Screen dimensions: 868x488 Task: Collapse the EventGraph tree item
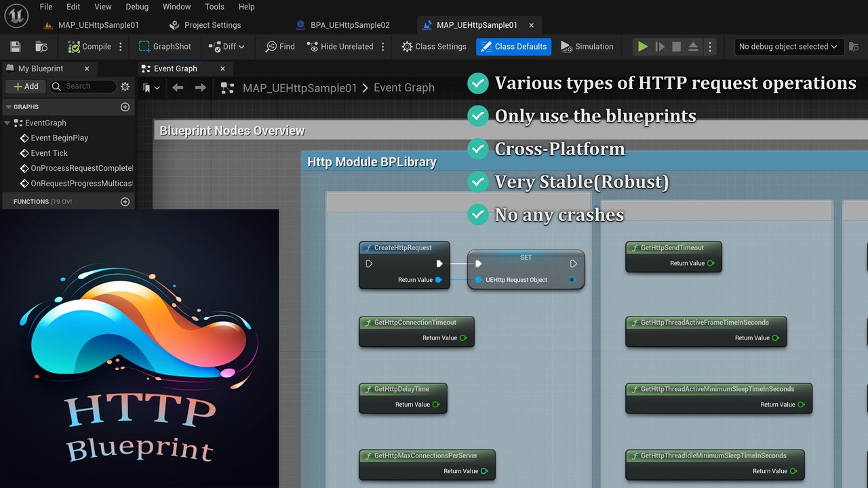point(7,123)
